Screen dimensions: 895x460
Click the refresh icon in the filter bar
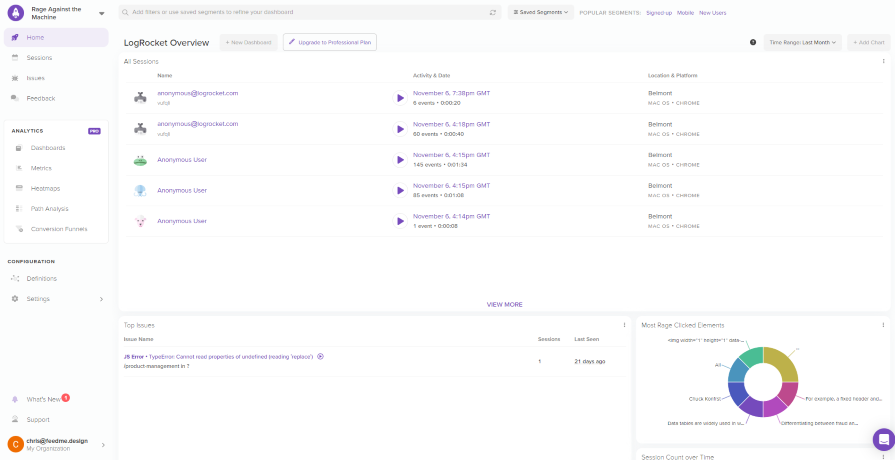pyautogui.click(x=492, y=13)
